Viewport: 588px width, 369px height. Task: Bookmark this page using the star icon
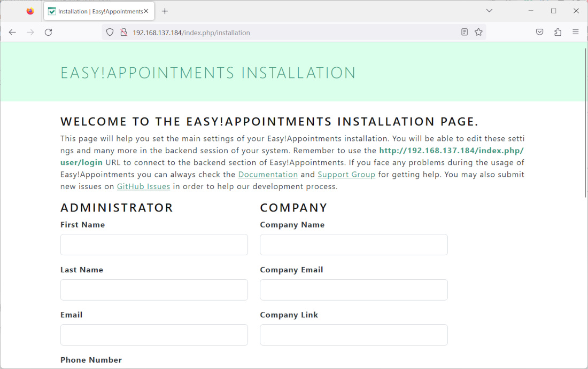click(x=478, y=32)
